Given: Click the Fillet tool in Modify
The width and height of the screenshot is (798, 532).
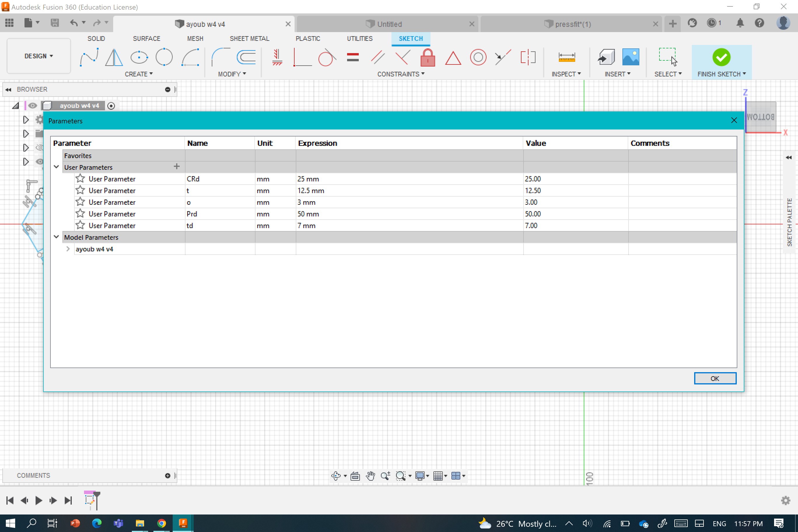Looking at the screenshot, I should point(220,57).
